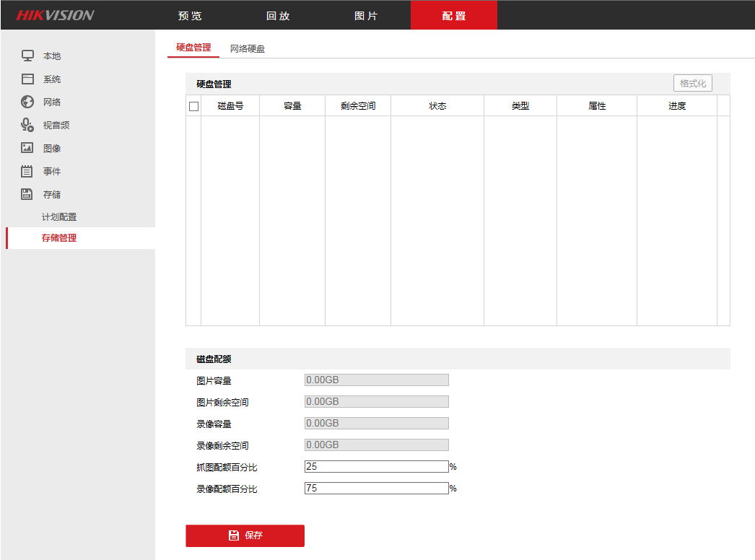Open the 图像 (Image) picture icon
Viewport: 755px width, 560px height.
(27, 148)
